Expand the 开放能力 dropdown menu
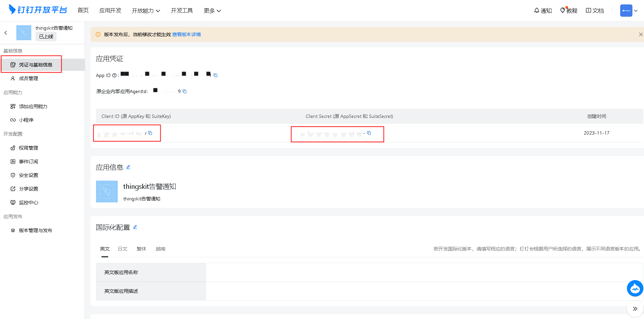This screenshot has width=644, height=319. 146,11
